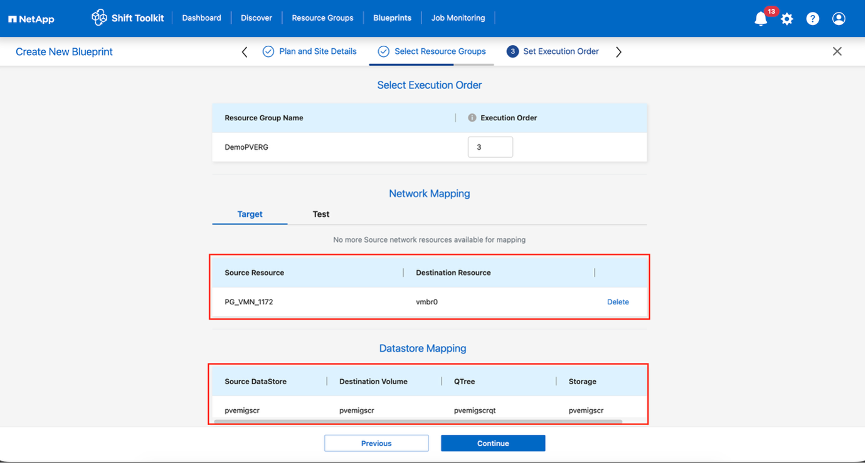Click the Shift Toolkit logo icon

pyautogui.click(x=99, y=18)
